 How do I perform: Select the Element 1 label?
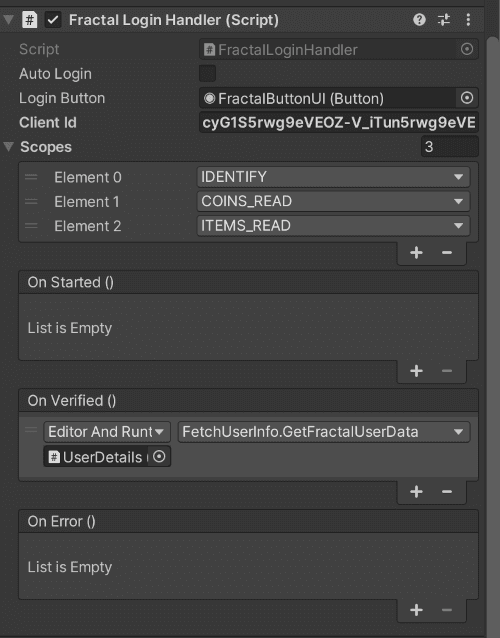(87, 202)
